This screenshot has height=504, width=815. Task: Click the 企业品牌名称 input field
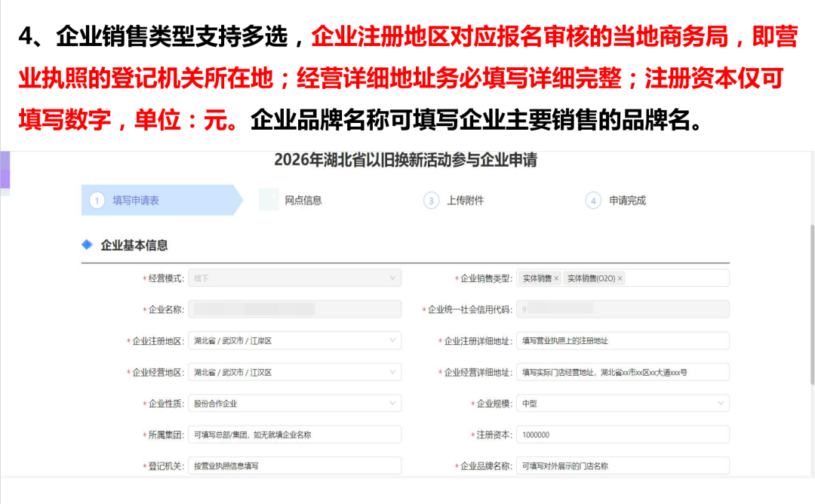623,466
